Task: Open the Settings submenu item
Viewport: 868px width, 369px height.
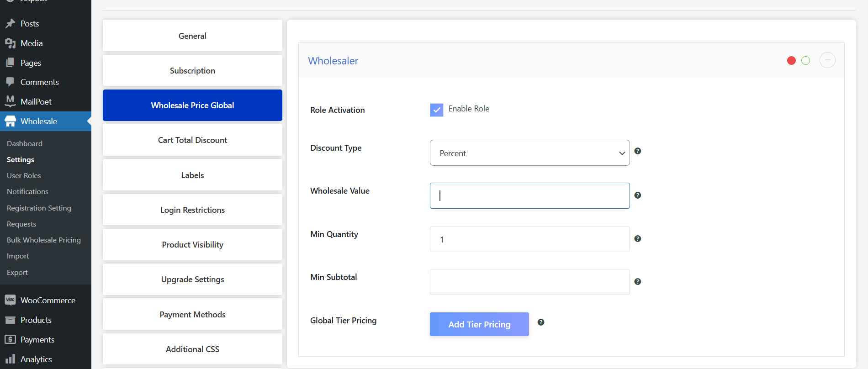Action: [21, 159]
